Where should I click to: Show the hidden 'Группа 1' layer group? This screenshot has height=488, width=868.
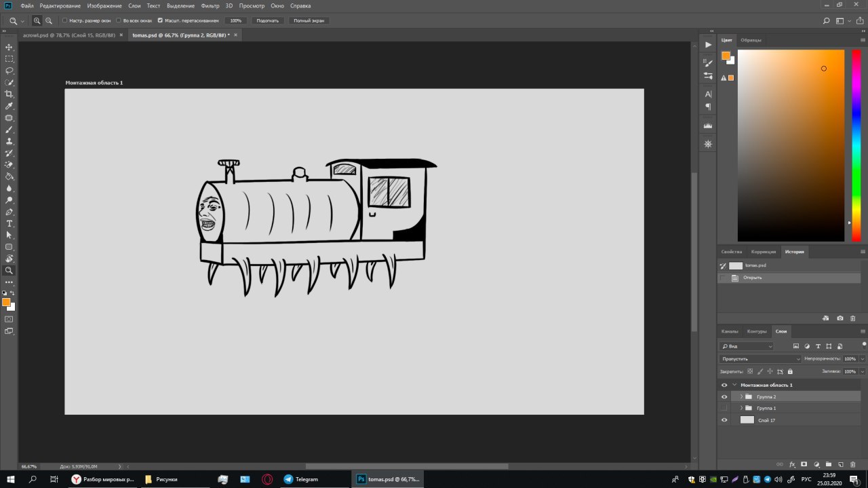[x=724, y=408]
